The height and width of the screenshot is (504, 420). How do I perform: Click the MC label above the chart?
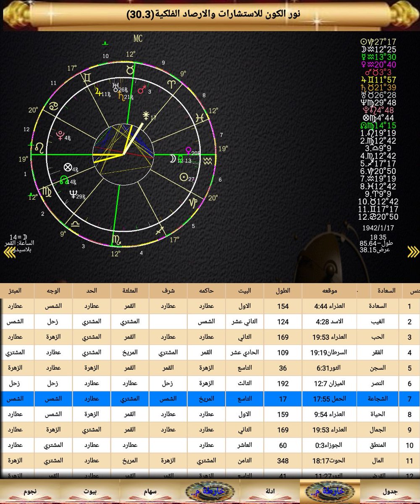138,39
